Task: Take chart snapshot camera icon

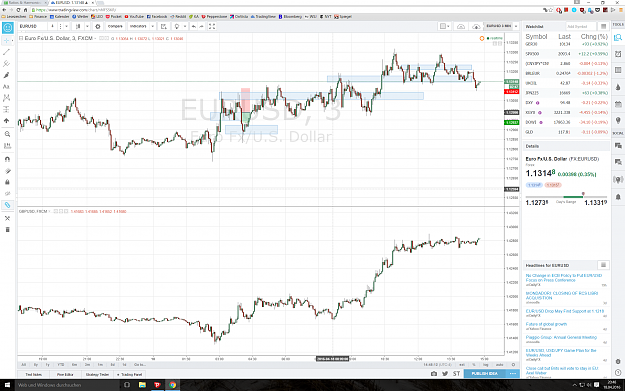Action: click(x=434, y=373)
